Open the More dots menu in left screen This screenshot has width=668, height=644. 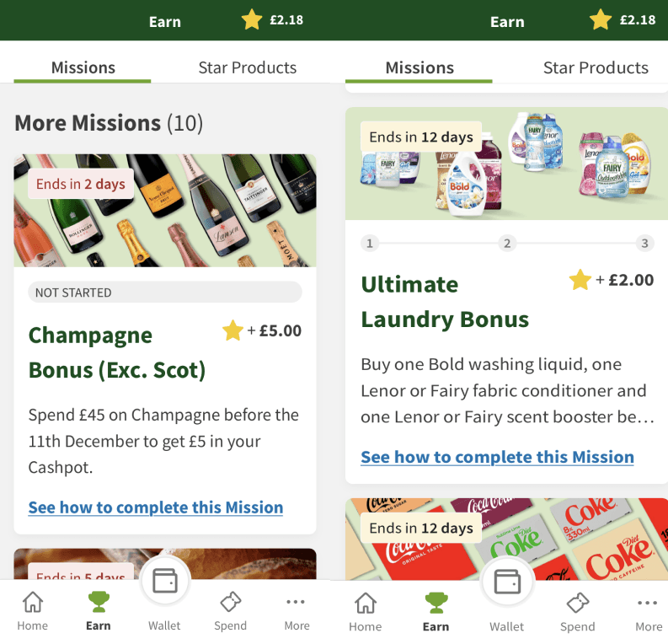296,602
